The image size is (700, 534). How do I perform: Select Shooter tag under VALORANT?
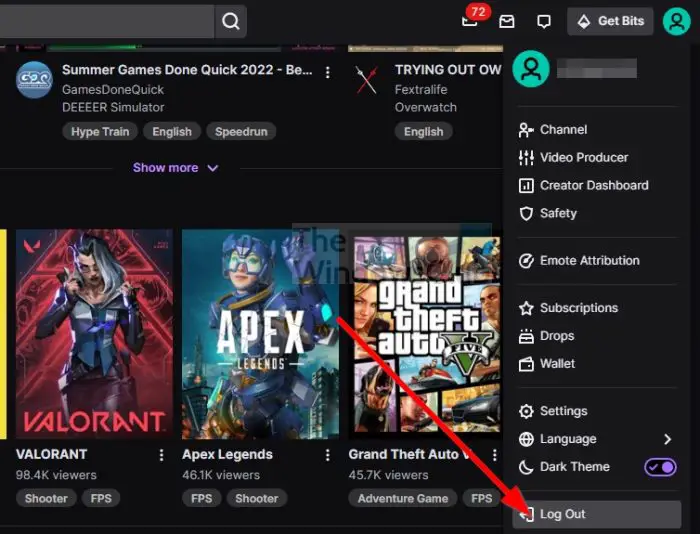(x=46, y=498)
